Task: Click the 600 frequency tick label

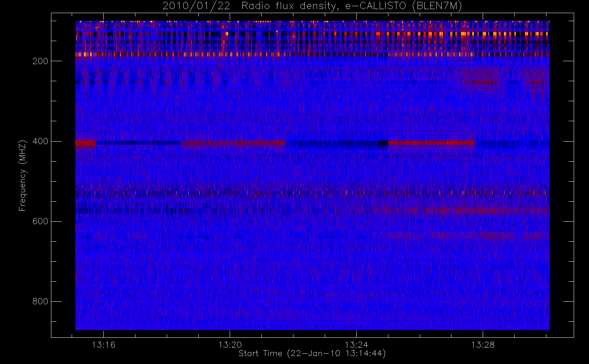Action: [40, 221]
